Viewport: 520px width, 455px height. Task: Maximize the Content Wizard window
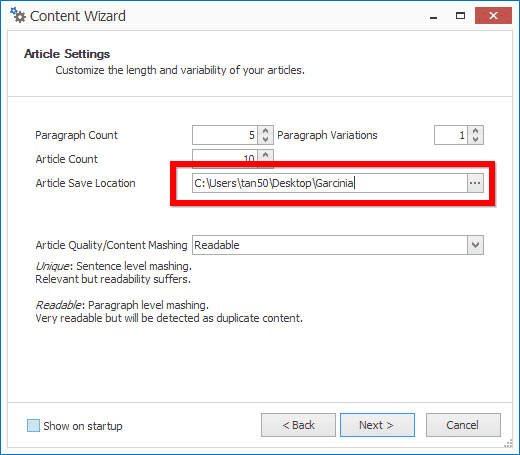point(460,16)
